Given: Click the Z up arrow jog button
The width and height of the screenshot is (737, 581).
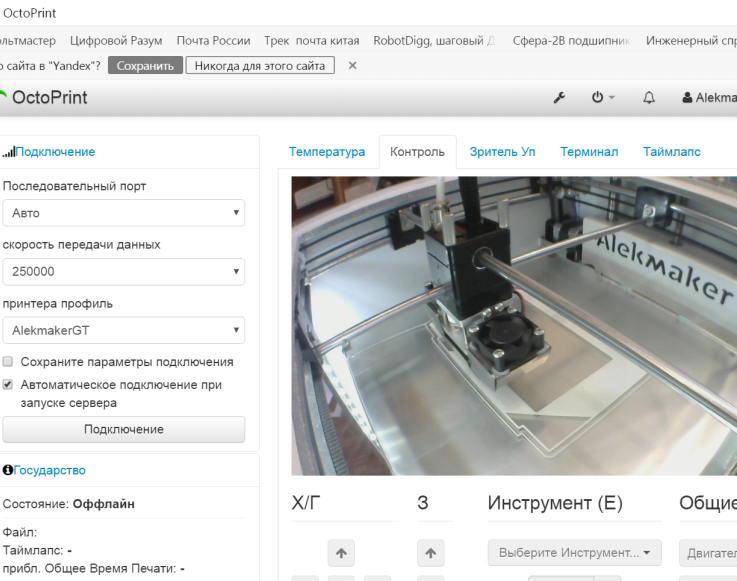Looking at the screenshot, I should point(431,553).
